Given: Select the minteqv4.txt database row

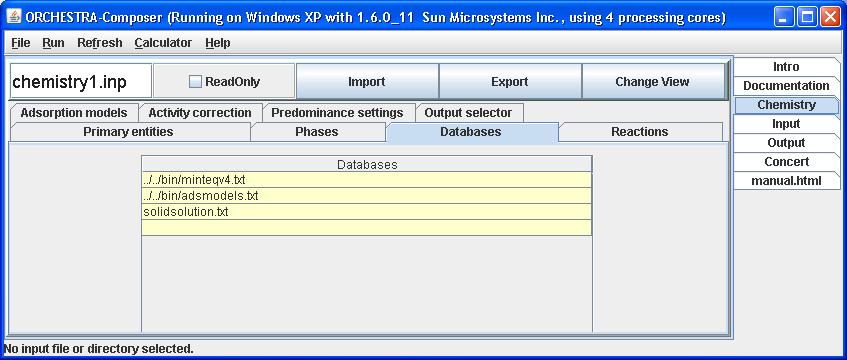Looking at the screenshot, I should pos(367,180).
